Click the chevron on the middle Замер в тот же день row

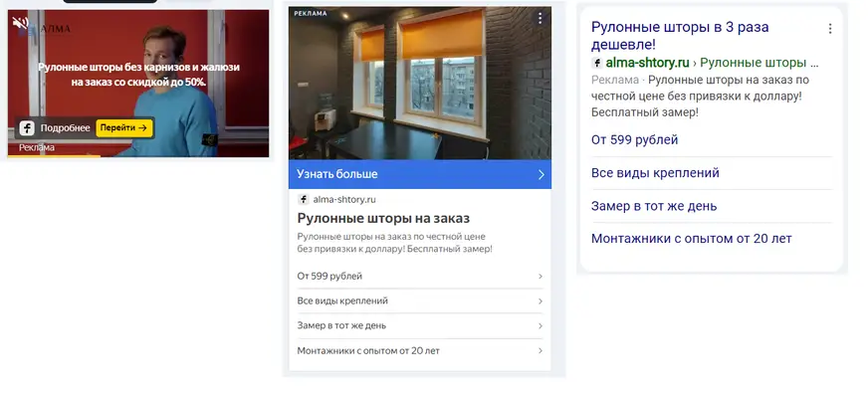541,325
